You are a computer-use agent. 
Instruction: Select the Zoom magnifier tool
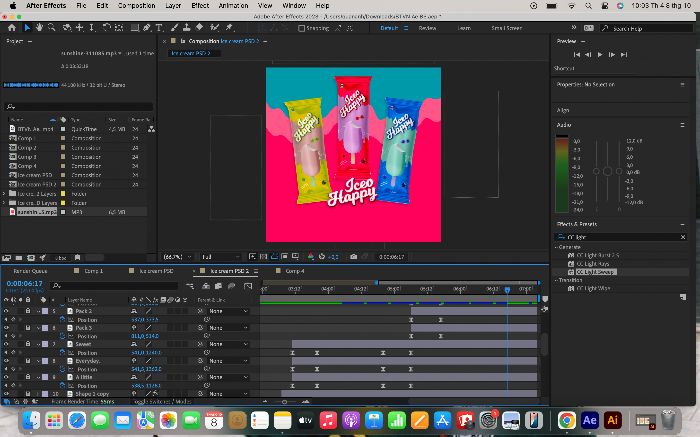(51, 28)
